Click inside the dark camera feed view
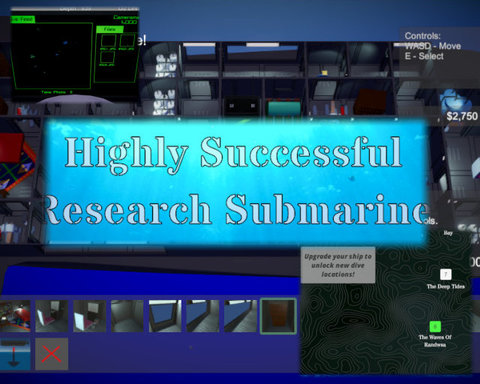 pyautogui.click(x=52, y=55)
